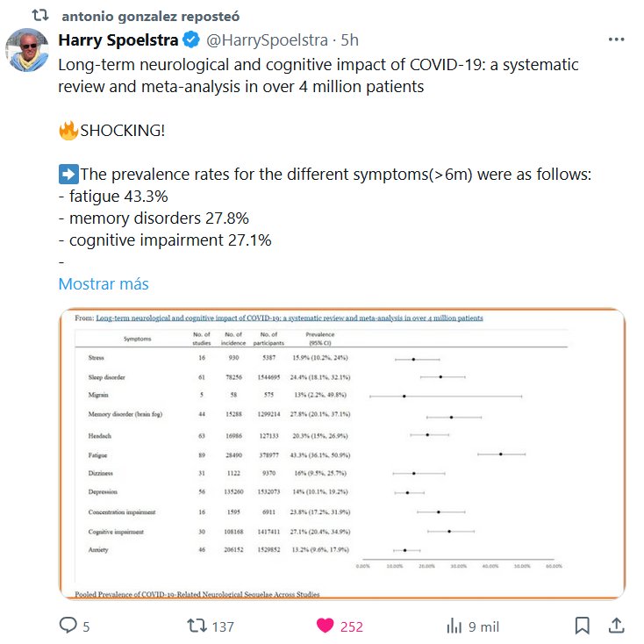Click the 252 likes count
Image resolution: width=644 pixels, height=644 pixels.
pos(351,626)
